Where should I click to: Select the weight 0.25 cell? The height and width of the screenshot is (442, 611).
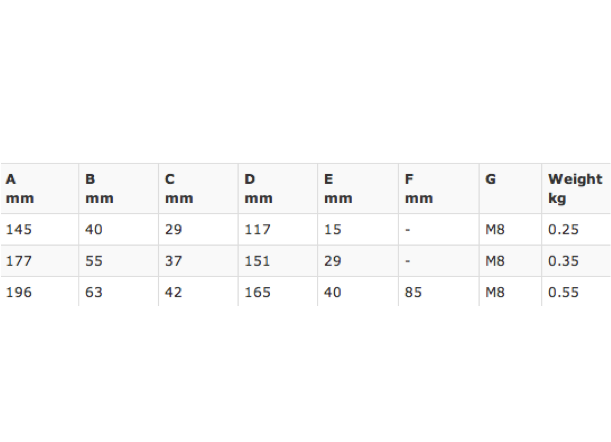point(576,230)
